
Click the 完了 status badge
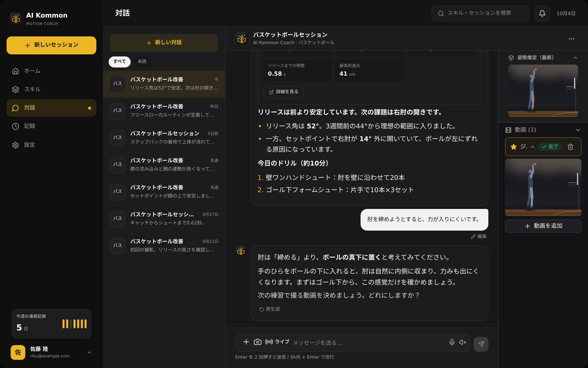point(550,147)
